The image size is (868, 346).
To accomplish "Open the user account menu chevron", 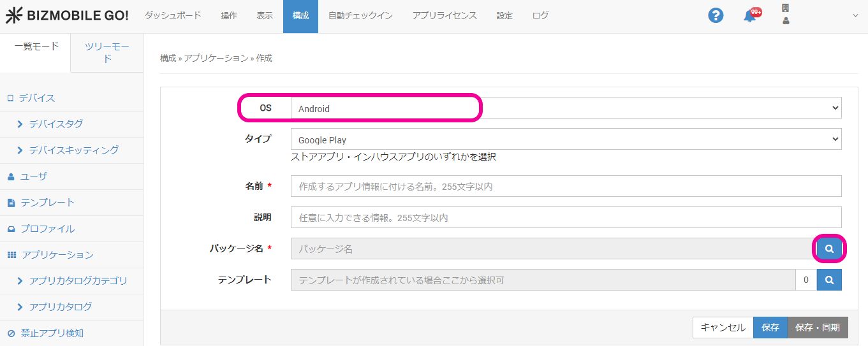I will [x=855, y=16].
